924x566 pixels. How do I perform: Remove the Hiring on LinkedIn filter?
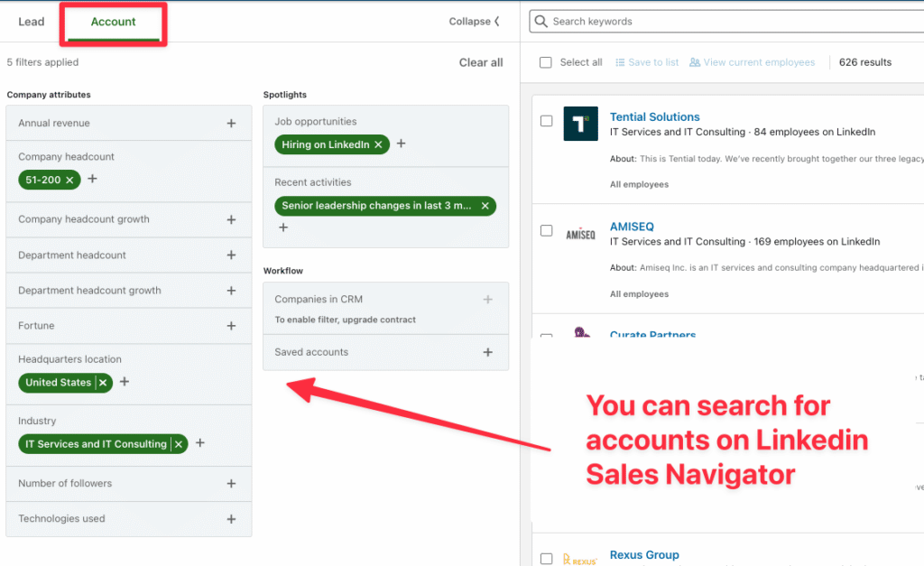(378, 144)
